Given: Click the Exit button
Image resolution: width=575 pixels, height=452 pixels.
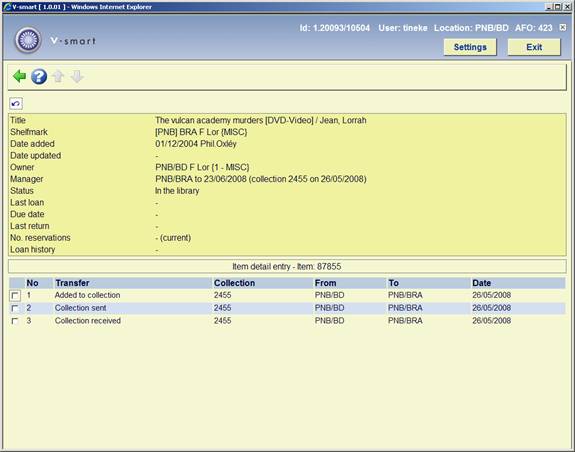Looking at the screenshot, I should pos(534,47).
